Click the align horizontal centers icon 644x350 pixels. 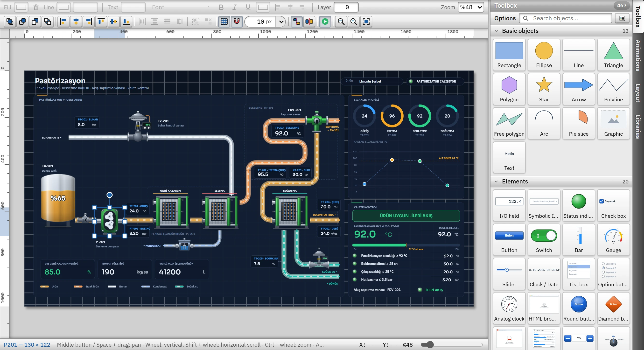pos(76,21)
